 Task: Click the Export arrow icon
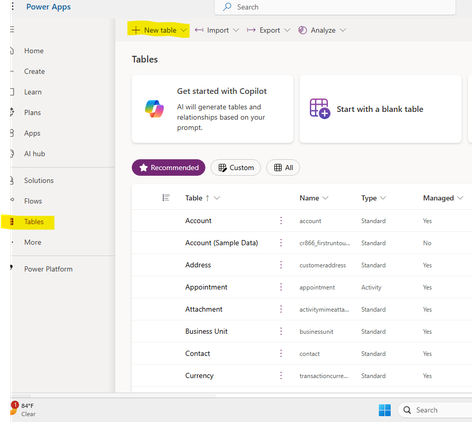pyautogui.click(x=251, y=30)
